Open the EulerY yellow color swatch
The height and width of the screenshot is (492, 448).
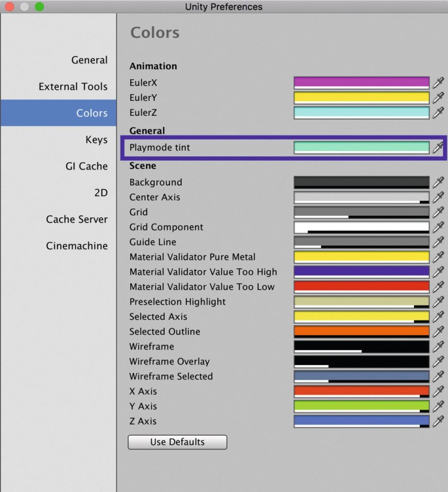click(x=361, y=97)
